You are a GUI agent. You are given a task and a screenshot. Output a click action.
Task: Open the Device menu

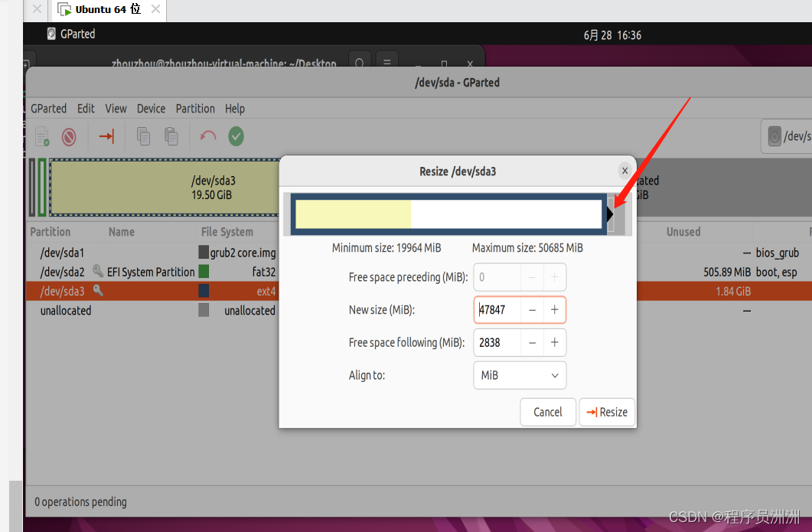152,108
